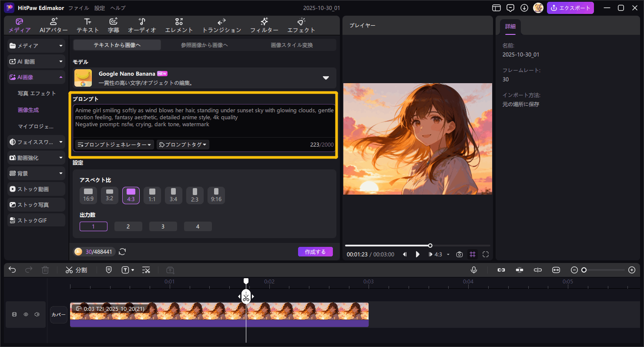The image size is (644, 347).
Task: Take a snapshot with the camera icon
Action: click(x=459, y=254)
